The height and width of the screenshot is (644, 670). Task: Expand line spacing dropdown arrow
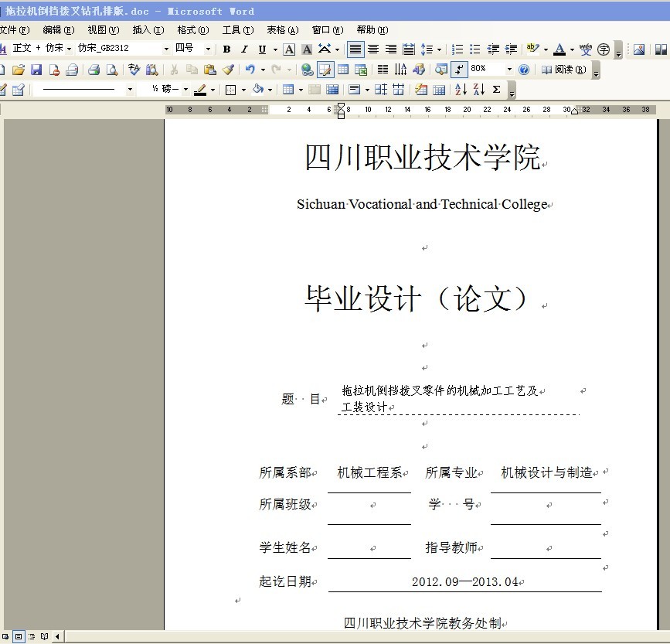point(439,49)
